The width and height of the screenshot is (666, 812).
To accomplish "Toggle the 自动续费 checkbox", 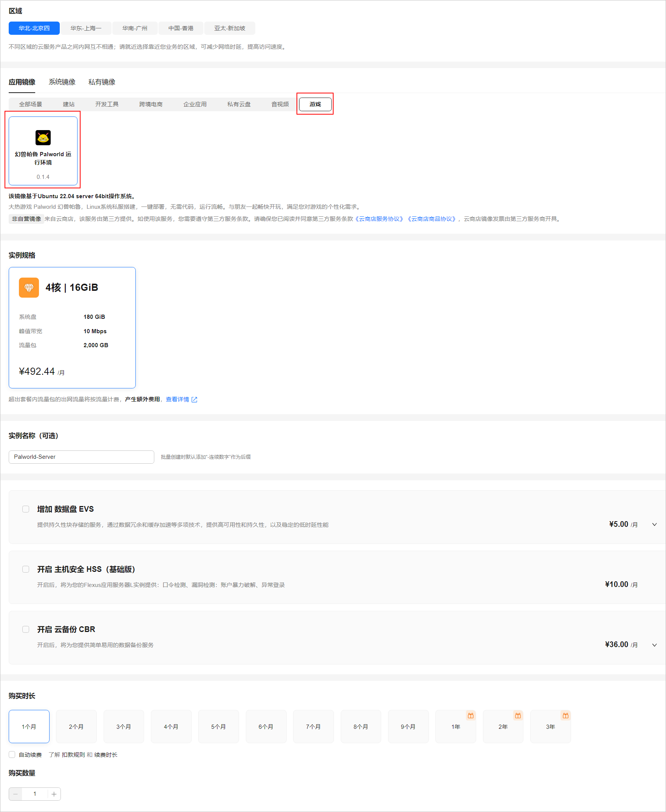I will click(x=12, y=755).
